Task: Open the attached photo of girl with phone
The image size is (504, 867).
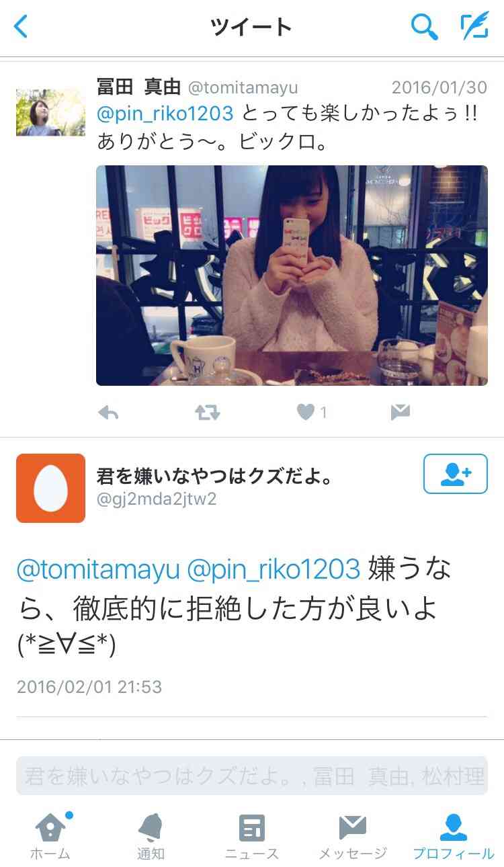Action: [x=292, y=276]
